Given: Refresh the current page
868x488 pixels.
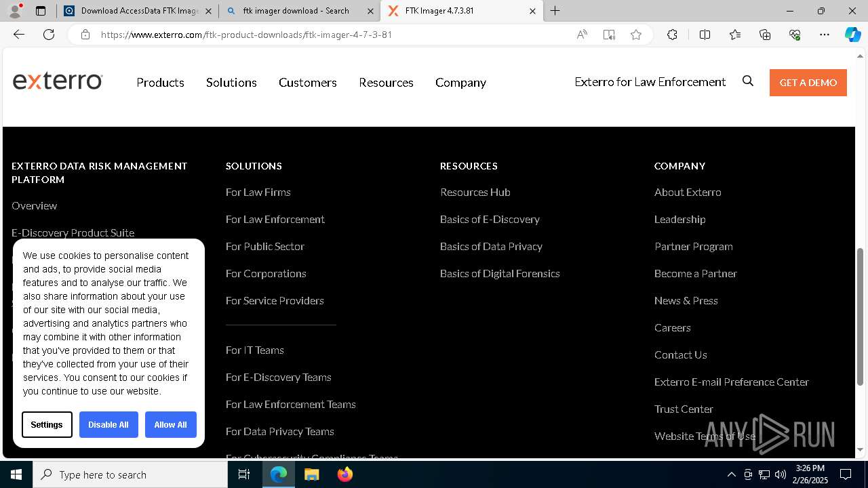Looking at the screenshot, I should (49, 35).
